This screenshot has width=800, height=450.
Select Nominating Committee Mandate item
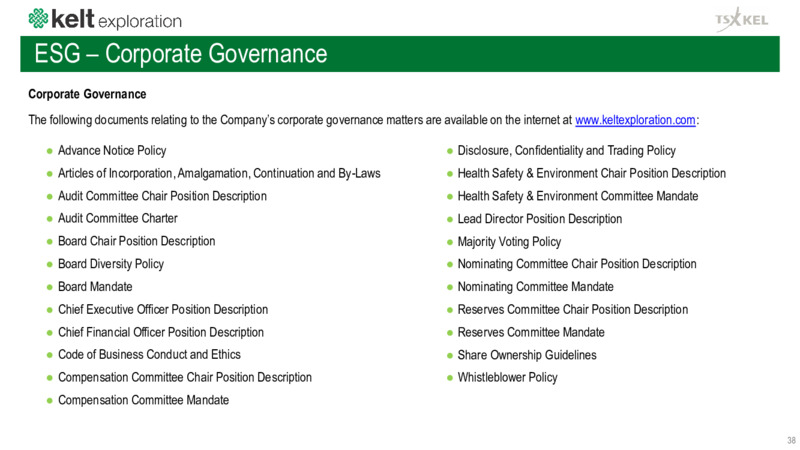(535, 287)
